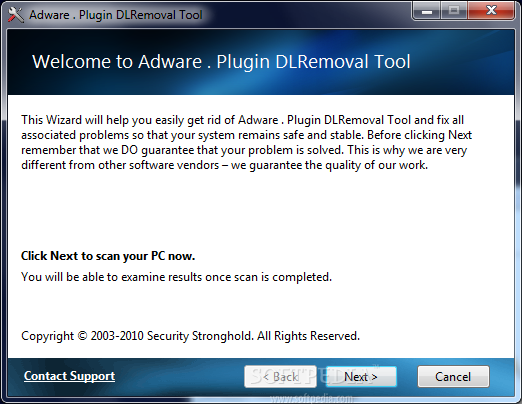Cancel the removal wizard

pyautogui.click(x=453, y=377)
